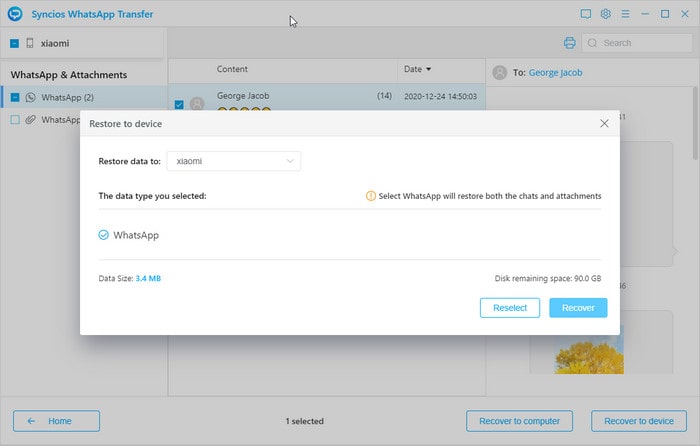This screenshot has width=700, height=446.
Task: Select the George Jacob conversation name
Action: click(243, 96)
